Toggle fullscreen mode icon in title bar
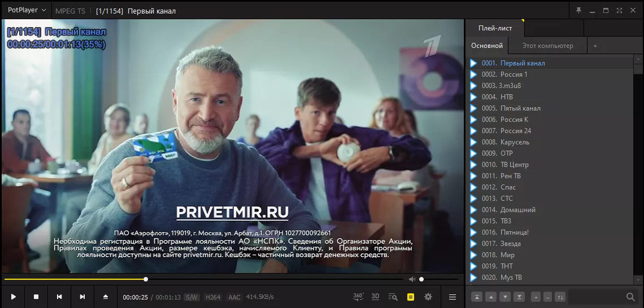This screenshot has width=644, height=308. click(x=619, y=11)
